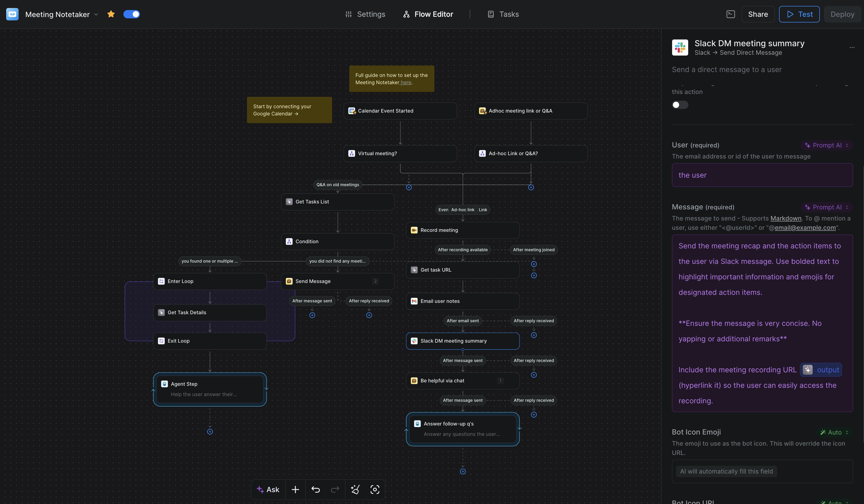Toggle the Meeting Notetaker agent on/off switch
The width and height of the screenshot is (864, 504).
coord(132,14)
